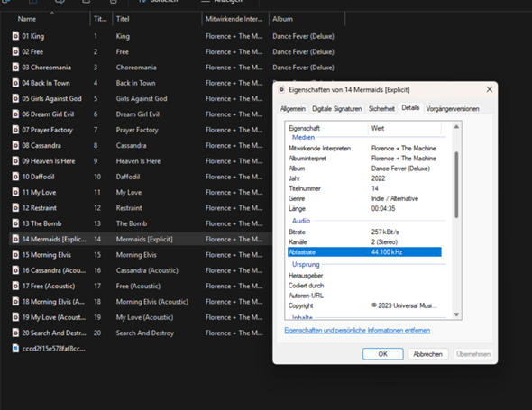This screenshot has width=532, height=410.
Task: Click the details list scrollbar thumb
Action: [456, 185]
